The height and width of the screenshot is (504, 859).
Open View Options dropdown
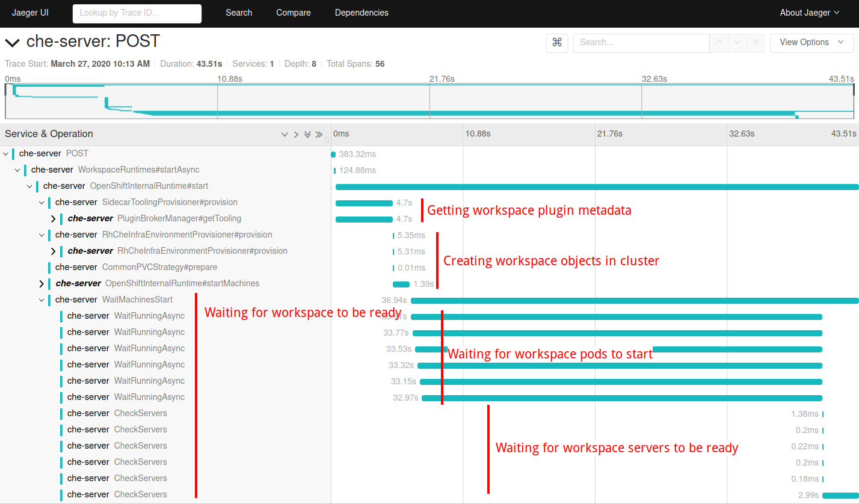(811, 43)
